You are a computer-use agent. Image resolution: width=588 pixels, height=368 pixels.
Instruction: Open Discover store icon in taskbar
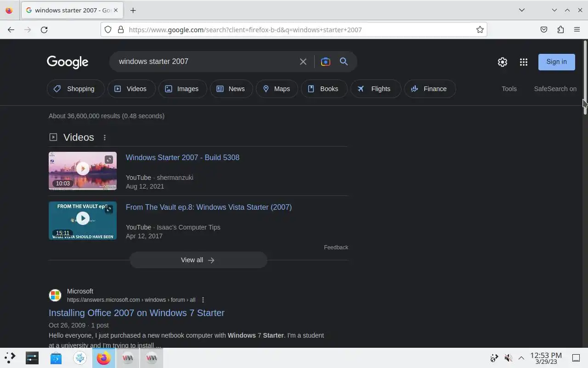click(56, 357)
